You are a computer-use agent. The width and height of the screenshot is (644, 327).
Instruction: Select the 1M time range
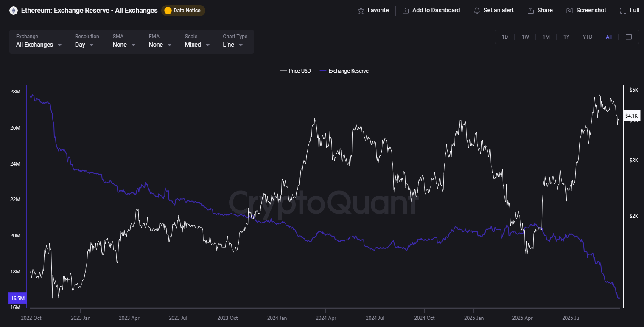pyautogui.click(x=546, y=37)
